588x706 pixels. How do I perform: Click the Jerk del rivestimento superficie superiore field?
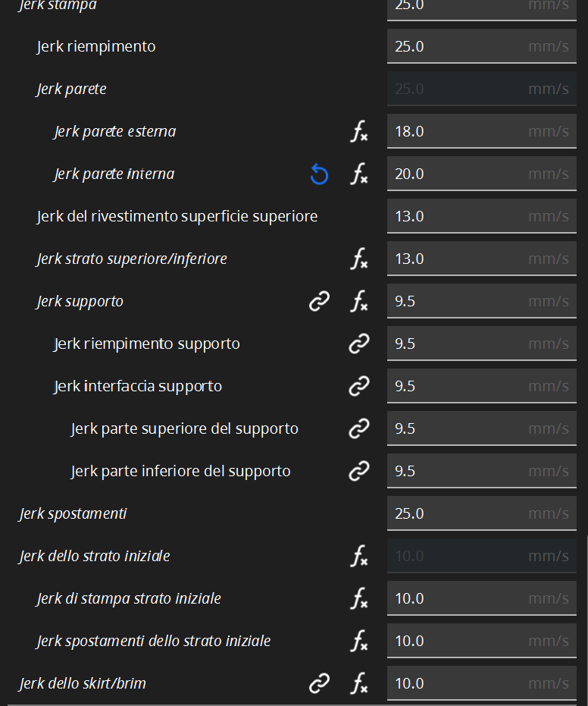480,216
